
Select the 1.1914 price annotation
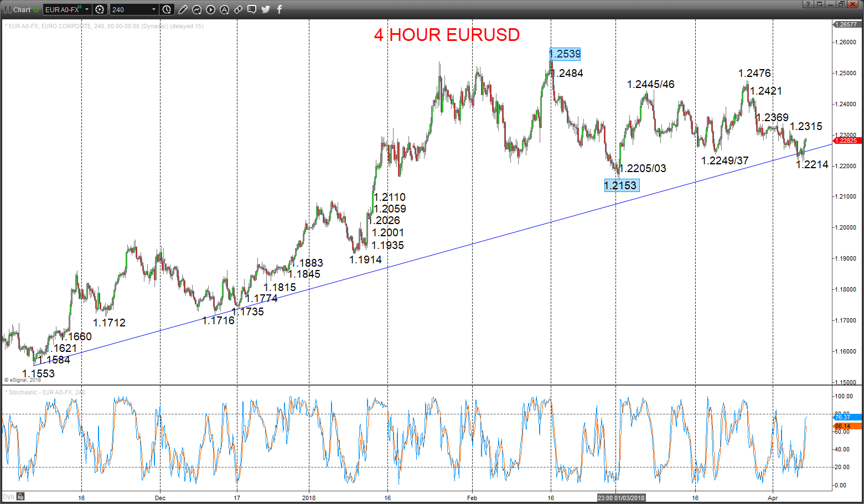click(365, 259)
